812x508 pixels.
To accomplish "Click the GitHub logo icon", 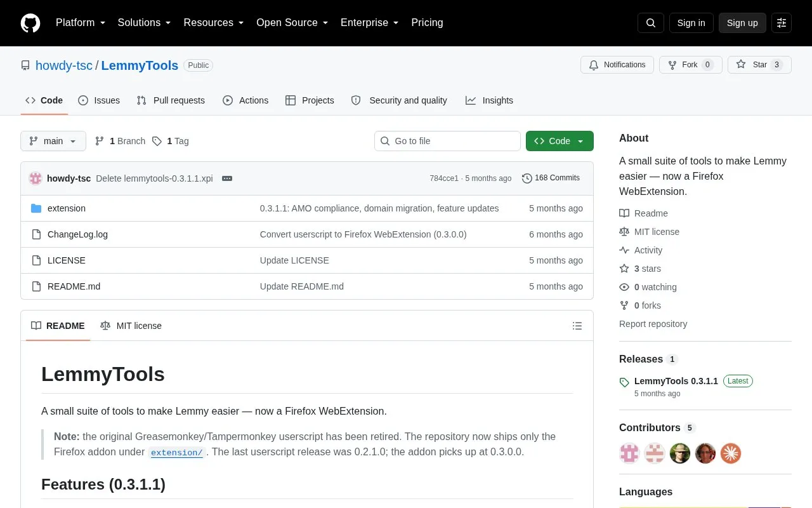I will (x=30, y=23).
